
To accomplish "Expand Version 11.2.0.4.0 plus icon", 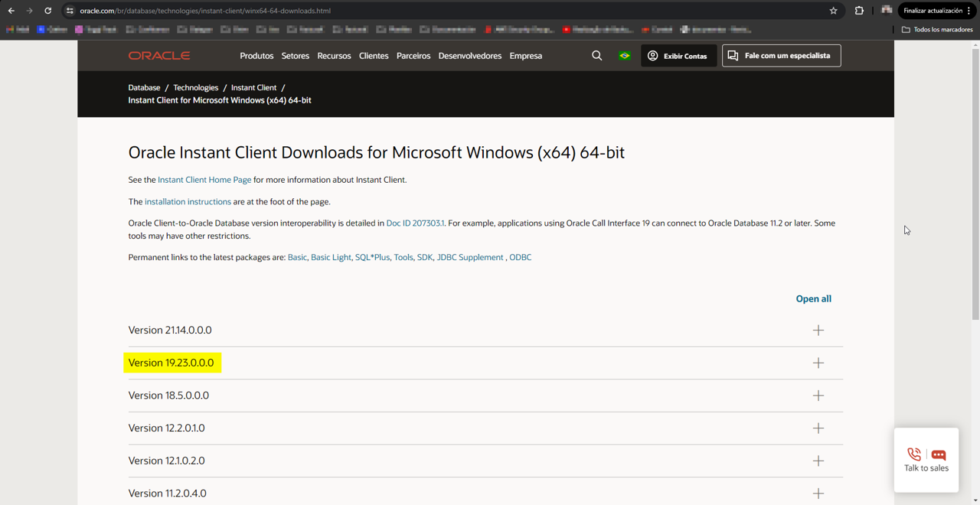I will click(x=818, y=494).
